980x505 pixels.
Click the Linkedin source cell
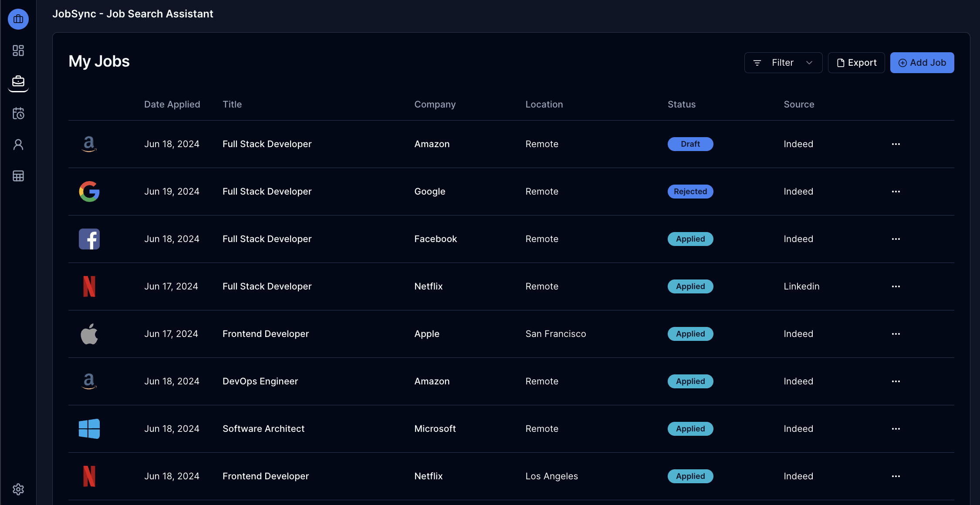pyautogui.click(x=801, y=286)
